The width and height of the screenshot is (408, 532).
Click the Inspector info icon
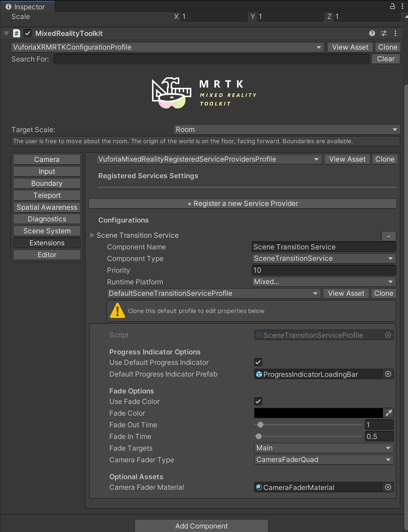coord(8,6)
